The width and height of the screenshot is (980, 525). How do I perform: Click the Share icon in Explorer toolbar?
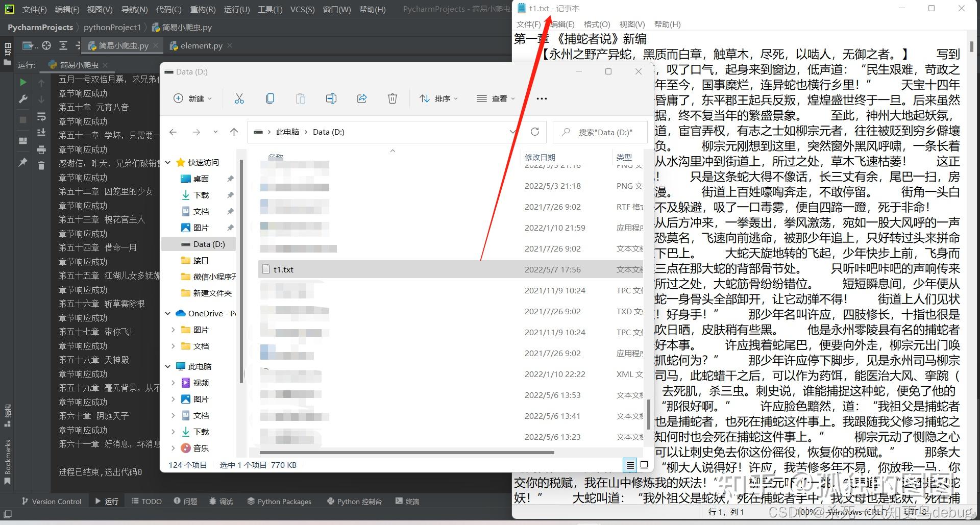(362, 98)
